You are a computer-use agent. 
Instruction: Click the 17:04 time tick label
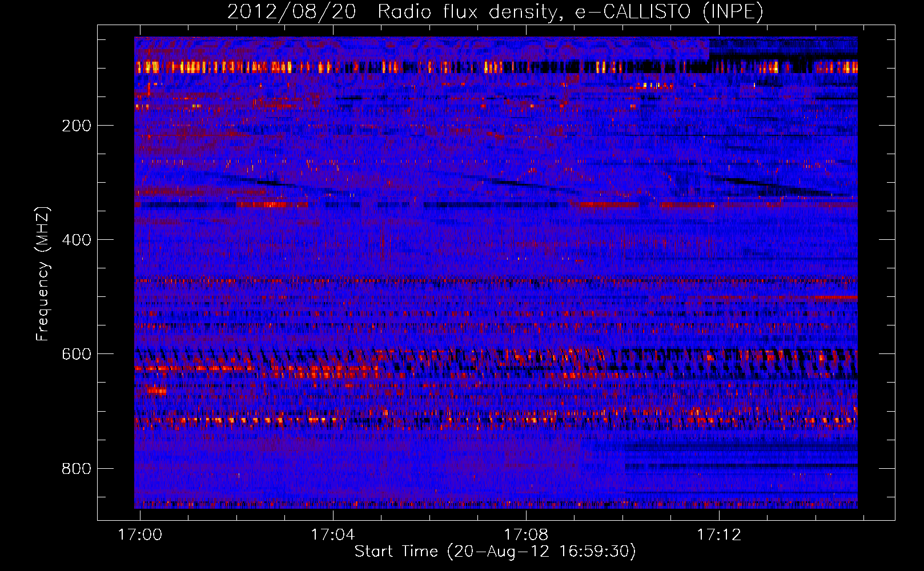[333, 534]
